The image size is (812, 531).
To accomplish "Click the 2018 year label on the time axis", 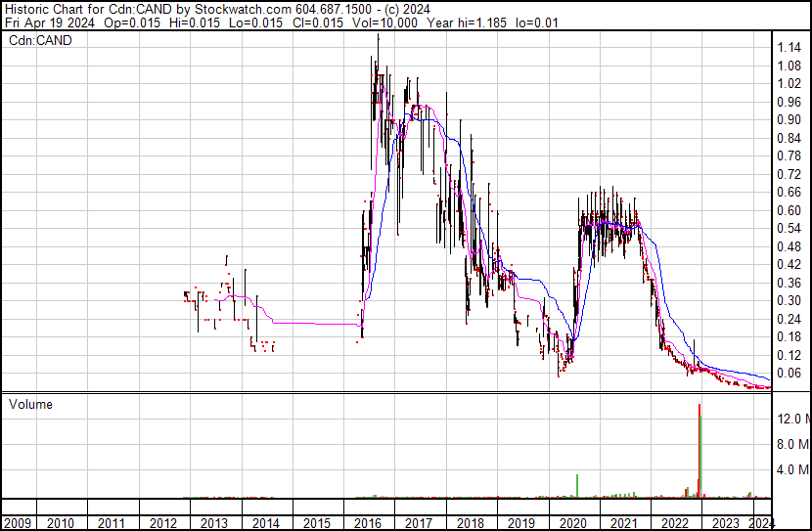I will click(471, 522).
